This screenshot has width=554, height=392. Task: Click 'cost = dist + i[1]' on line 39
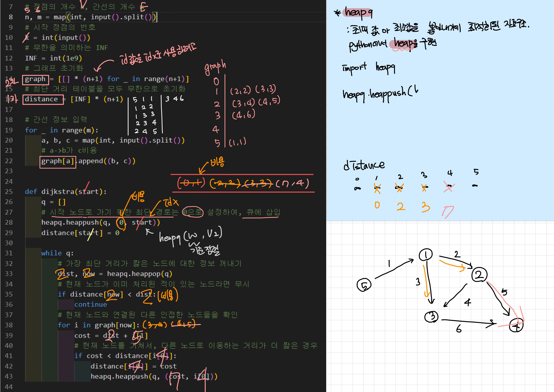click(111, 336)
